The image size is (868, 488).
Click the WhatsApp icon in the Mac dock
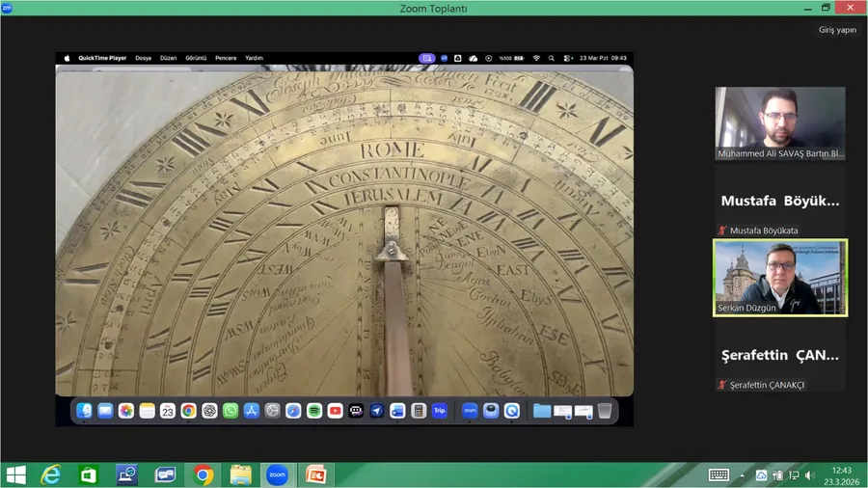coord(231,411)
